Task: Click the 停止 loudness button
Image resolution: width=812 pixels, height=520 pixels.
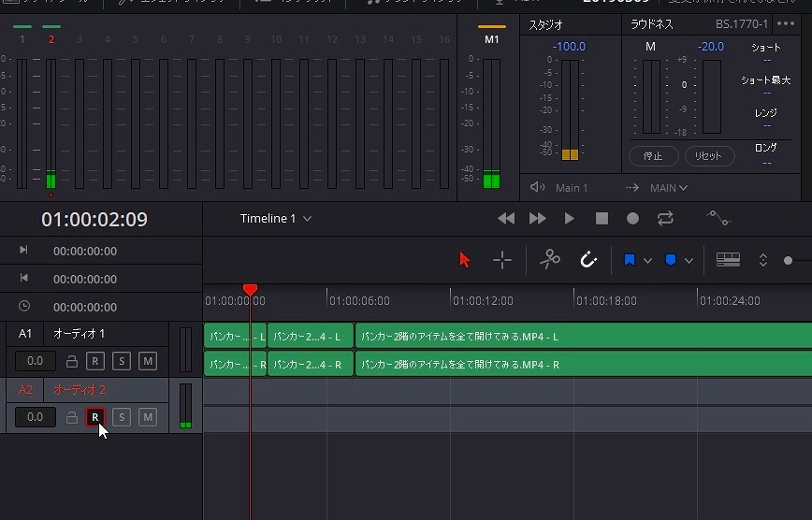Action: pos(653,156)
